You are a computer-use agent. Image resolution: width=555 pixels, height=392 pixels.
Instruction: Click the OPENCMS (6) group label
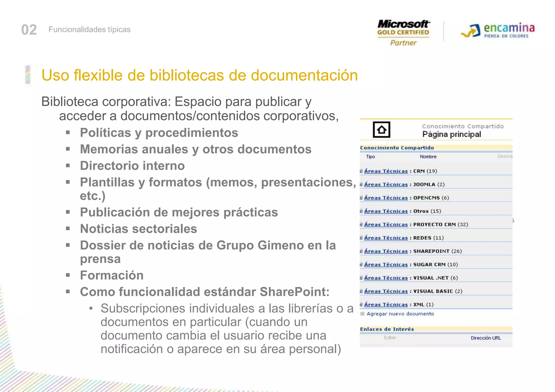[431, 198]
